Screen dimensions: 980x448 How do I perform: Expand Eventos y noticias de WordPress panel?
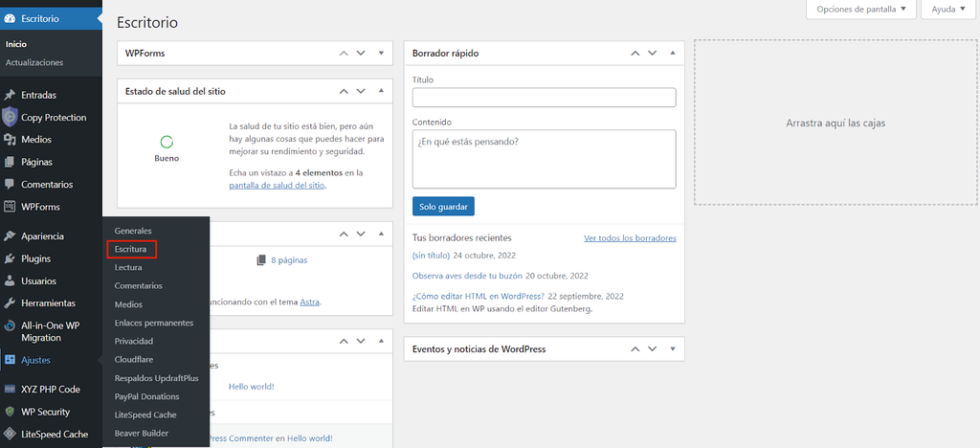tap(672, 348)
